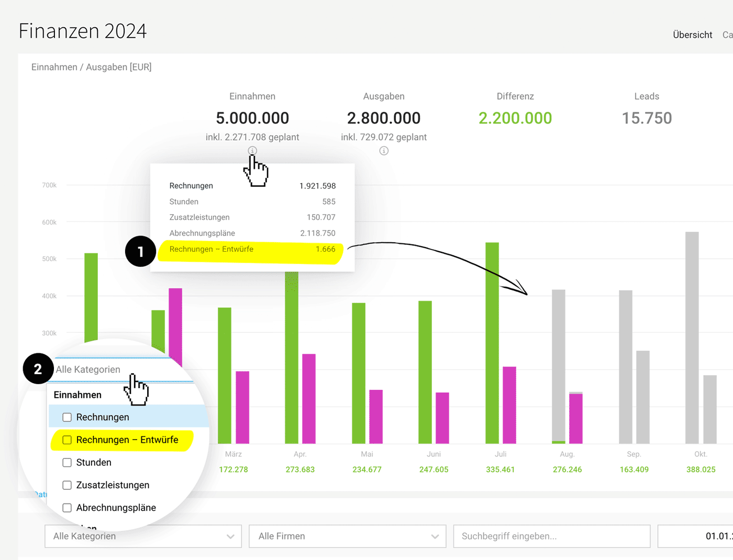Viewport: 733px width, 560px height.
Task: Switch to the Übersicht tab
Action: 692,35
